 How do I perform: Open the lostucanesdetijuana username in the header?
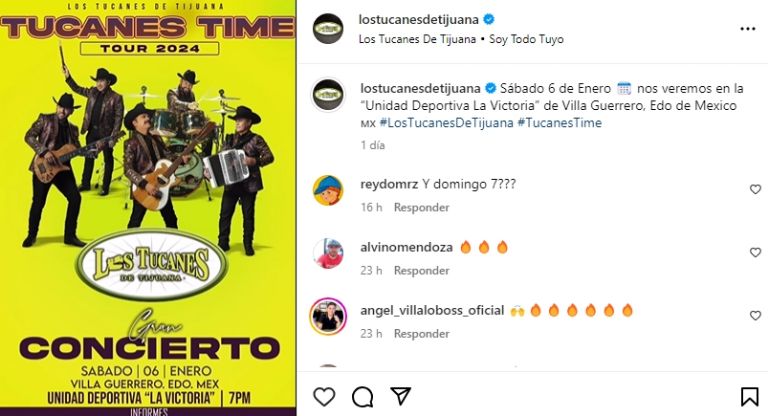tap(418, 20)
